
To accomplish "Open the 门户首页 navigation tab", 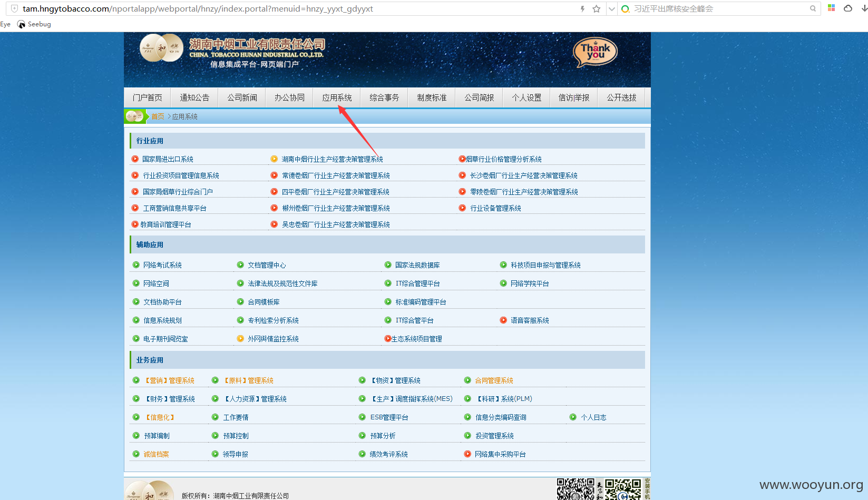I will [148, 97].
